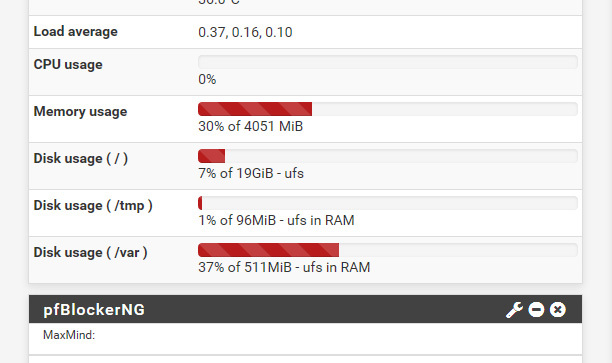Click the Disk usage ( /var ) label

point(90,253)
